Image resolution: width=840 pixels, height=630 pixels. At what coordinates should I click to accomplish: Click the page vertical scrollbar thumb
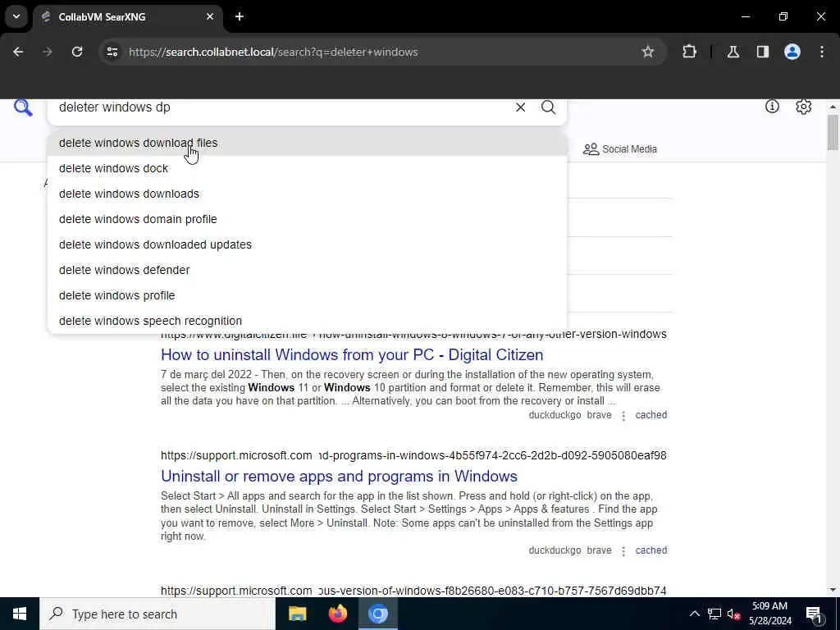[x=833, y=132]
